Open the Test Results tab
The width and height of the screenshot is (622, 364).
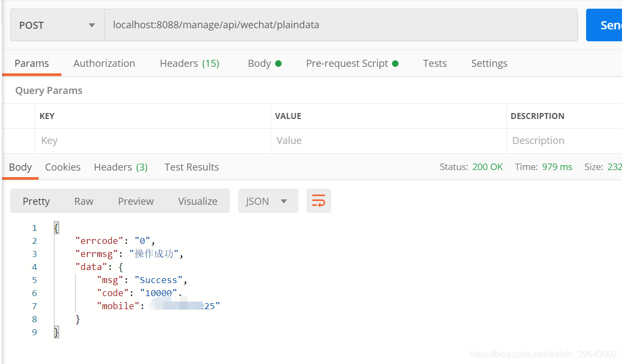[x=191, y=167]
